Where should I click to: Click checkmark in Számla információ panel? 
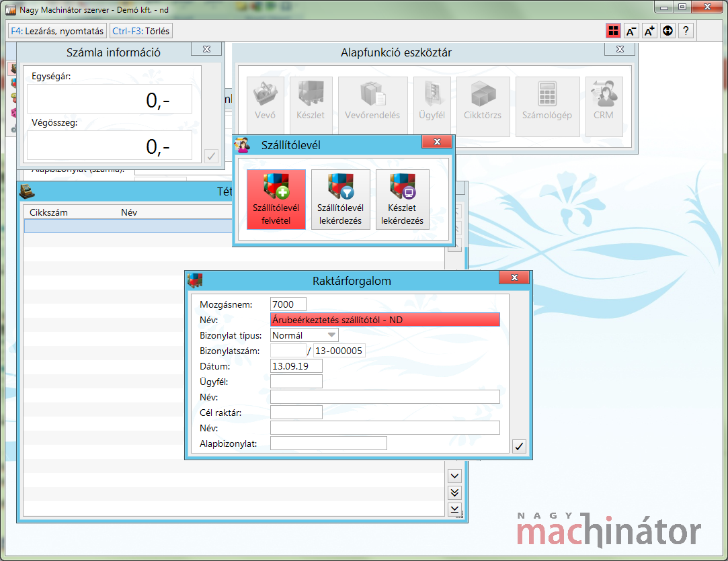[211, 156]
